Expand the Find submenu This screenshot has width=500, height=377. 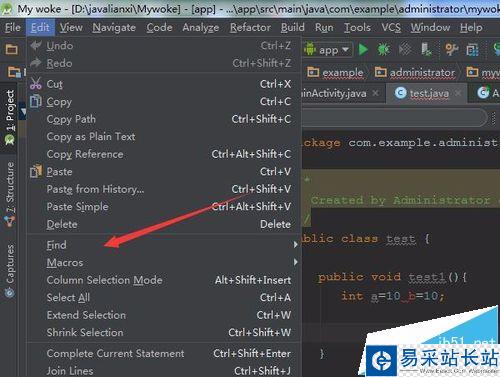coord(164,245)
